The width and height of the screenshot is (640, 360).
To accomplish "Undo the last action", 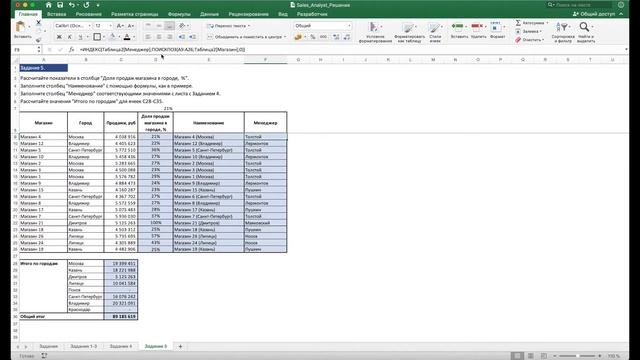I will (x=72, y=5).
